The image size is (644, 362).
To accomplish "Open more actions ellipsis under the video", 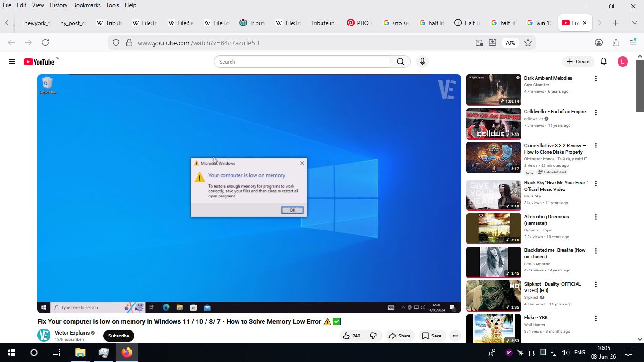I will (x=455, y=336).
